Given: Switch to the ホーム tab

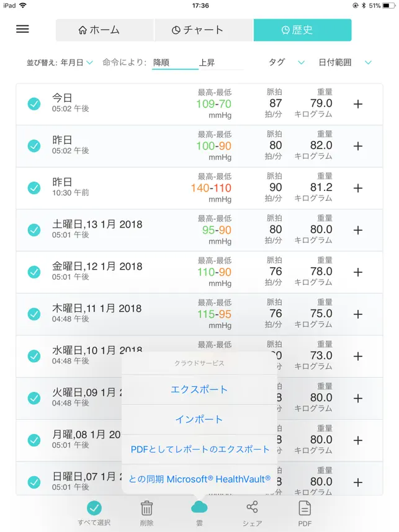Looking at the screenshot, I should [x=105, y=30].
